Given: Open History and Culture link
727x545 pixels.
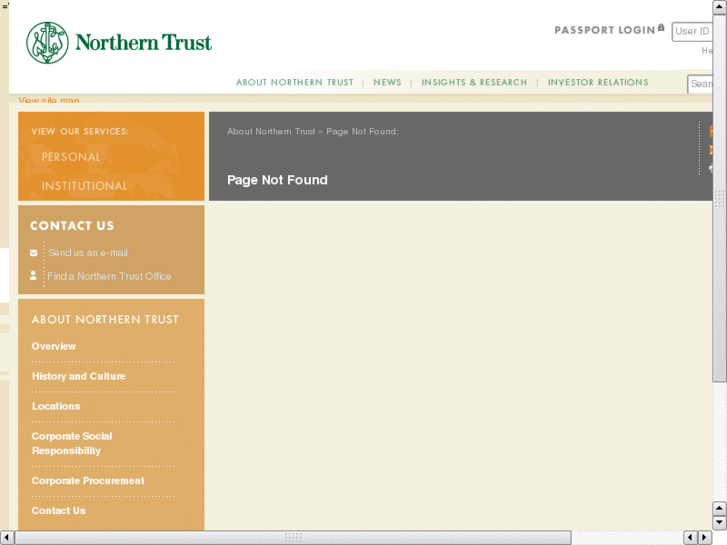Looking at the screenshot, I should (78, 376).
